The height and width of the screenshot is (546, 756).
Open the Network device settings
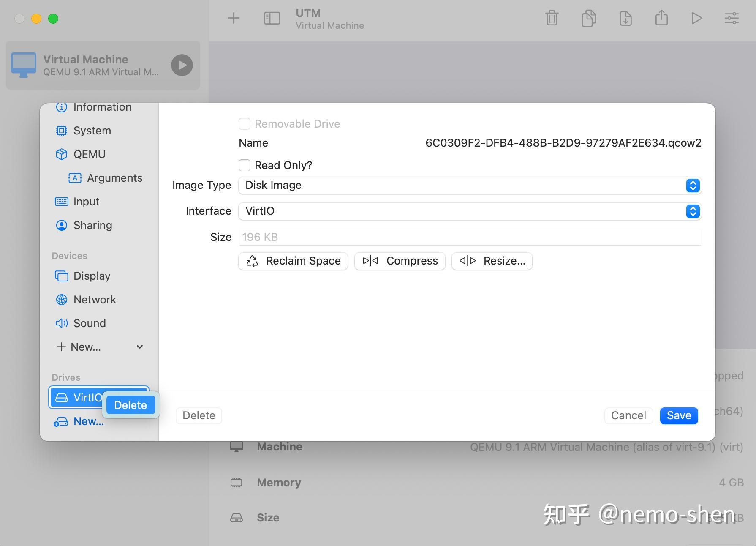(94, 300)
